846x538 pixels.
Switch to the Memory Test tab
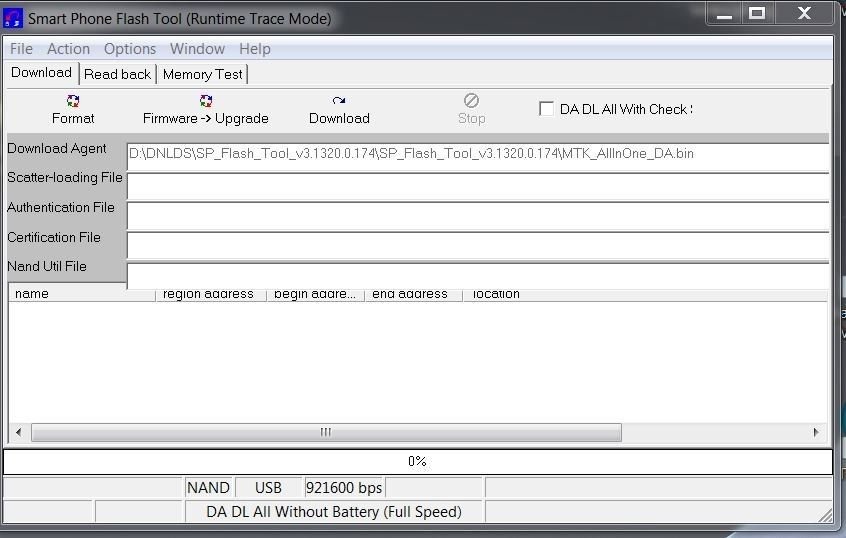(202, 74)
